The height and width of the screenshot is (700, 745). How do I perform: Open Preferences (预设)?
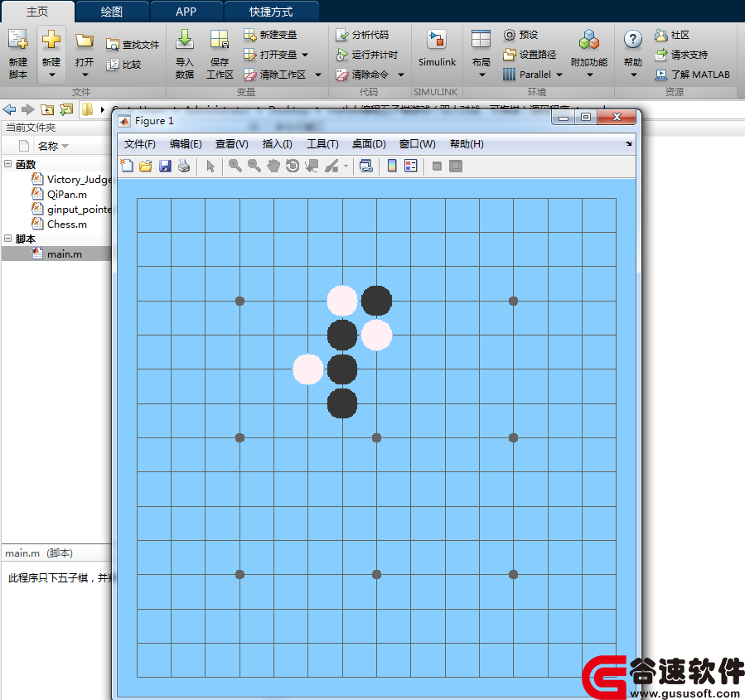pos(520,35)
